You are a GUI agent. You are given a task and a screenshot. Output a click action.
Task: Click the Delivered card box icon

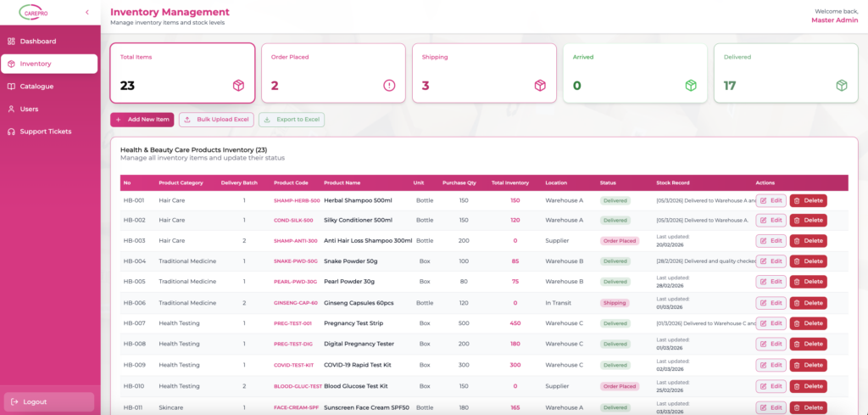click(842, 85)
